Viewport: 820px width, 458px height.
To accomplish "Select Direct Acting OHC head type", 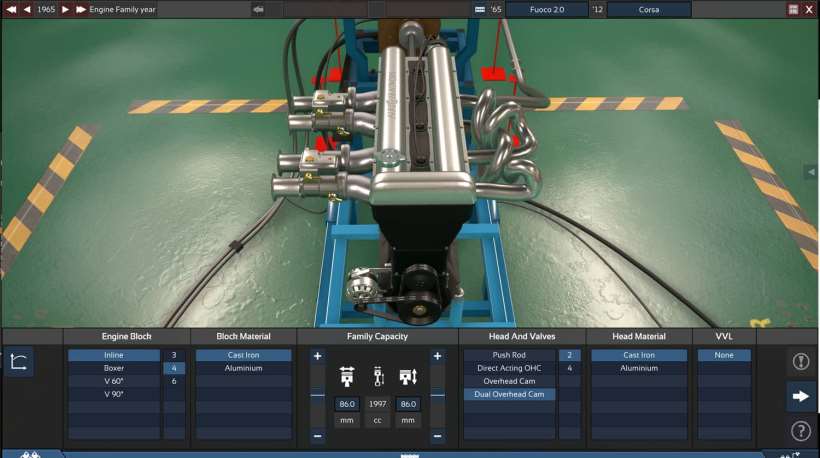I will (509, 368).
